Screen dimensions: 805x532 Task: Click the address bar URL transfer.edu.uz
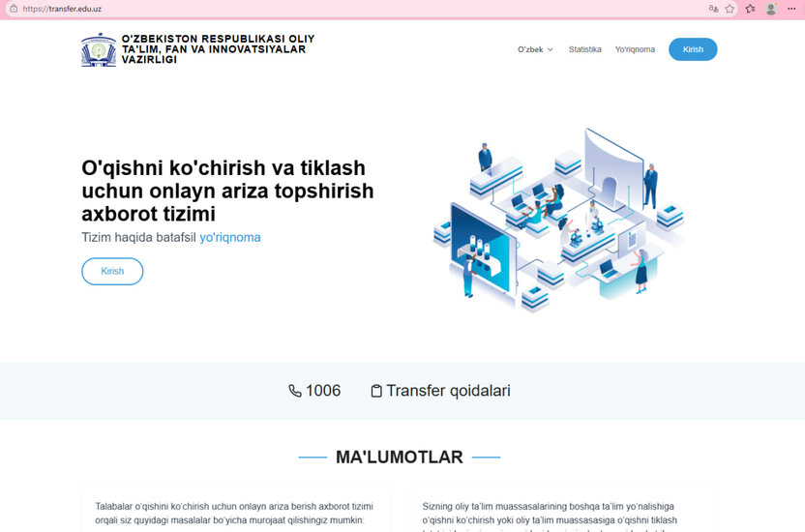point(62,8)
